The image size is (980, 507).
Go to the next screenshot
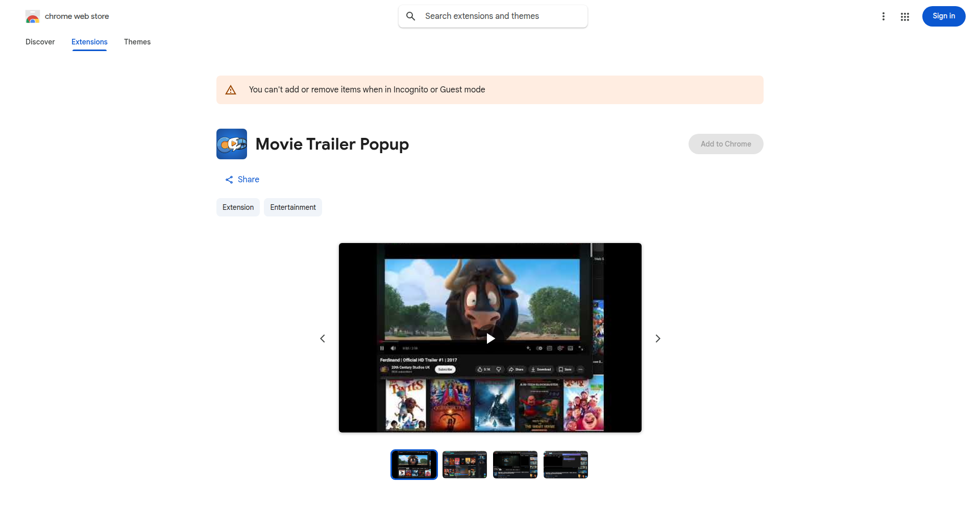[658, 339]
